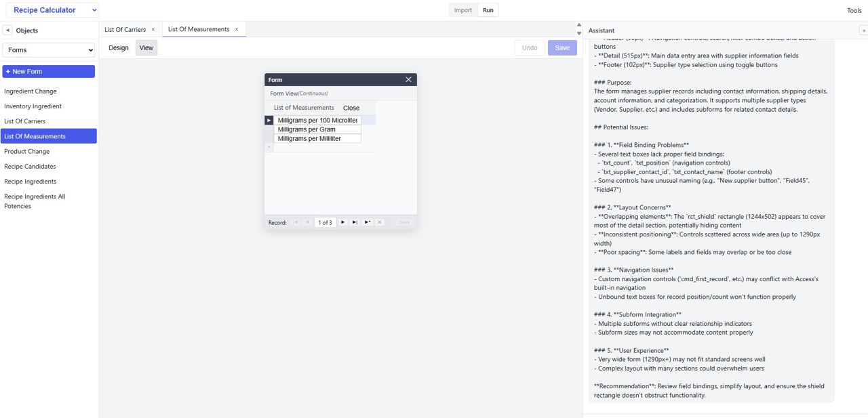Click the User Experience heading
This screenshot has height=418, width=868.
click(631, 350)
